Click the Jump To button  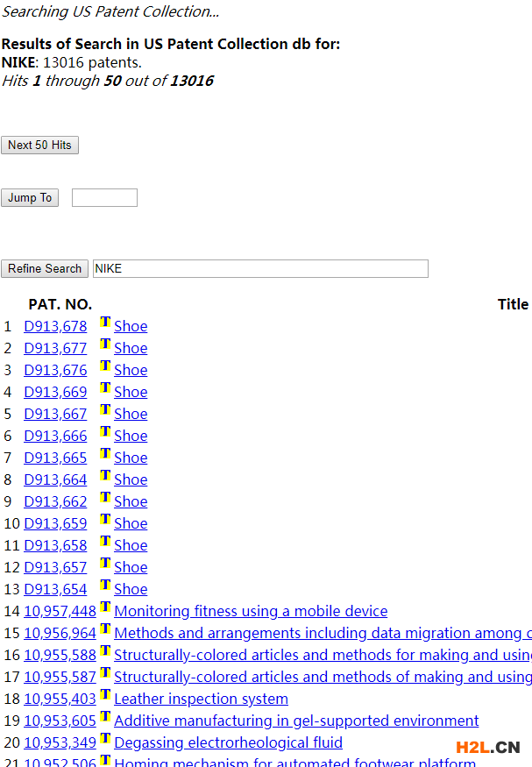click(x=30, y=197)
